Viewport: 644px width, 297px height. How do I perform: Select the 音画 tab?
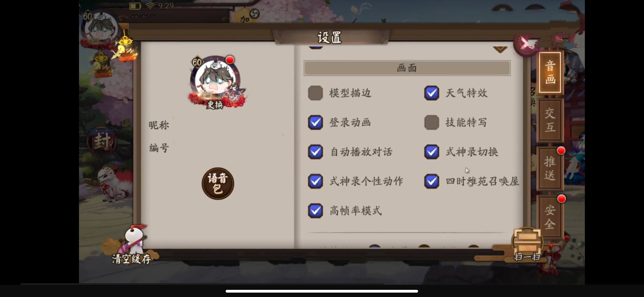(550, 72)
